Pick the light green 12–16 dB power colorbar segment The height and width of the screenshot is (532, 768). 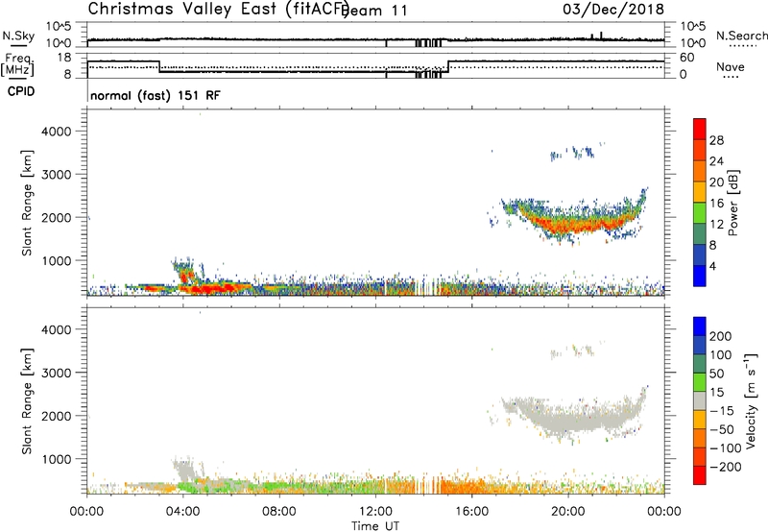pyautogui.click(x=700, y=213)
